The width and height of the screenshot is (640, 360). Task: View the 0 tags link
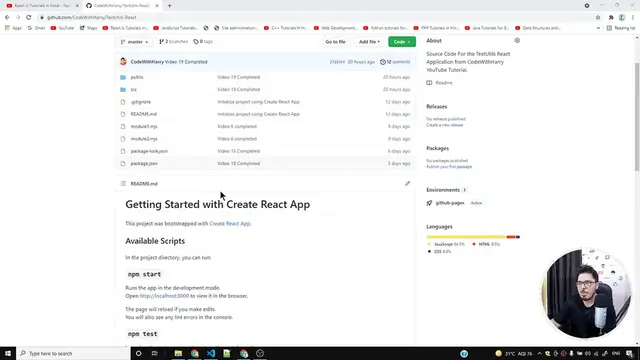click(203, 42)
